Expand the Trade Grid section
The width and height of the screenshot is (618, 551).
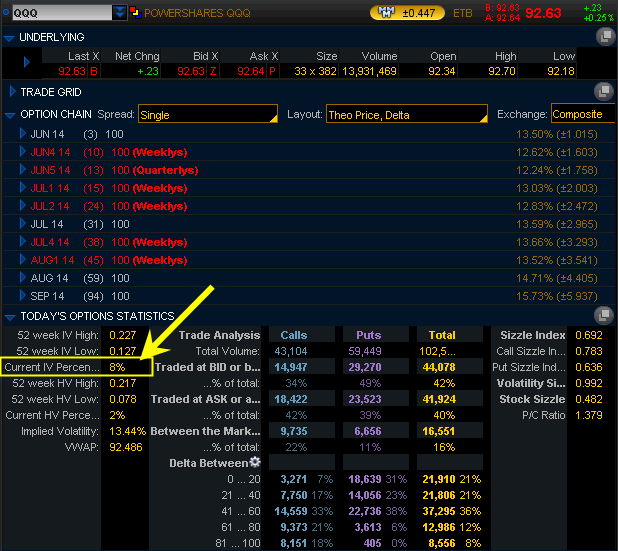click(x=10, y=91)
